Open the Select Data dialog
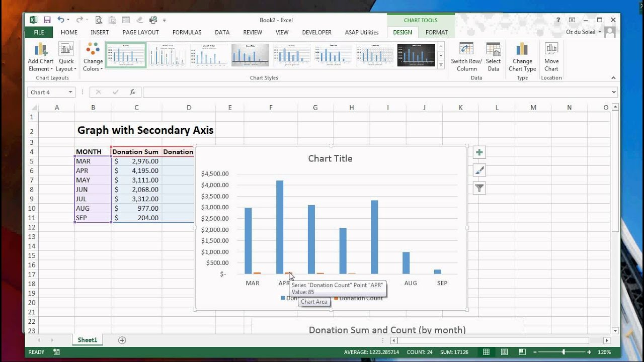644x362 pixels. (x=493, y=50)
